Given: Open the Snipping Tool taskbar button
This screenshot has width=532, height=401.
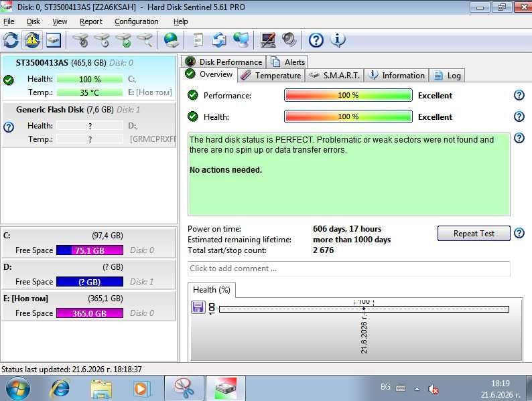Looking at the screenshot, I should coord(184,388).
